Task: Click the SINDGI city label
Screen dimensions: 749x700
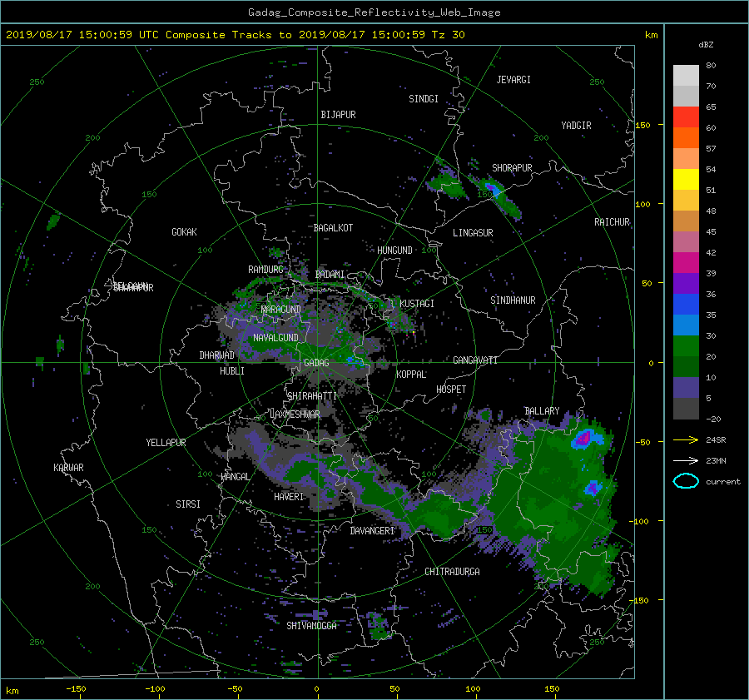Action: (x=424, y=98)
